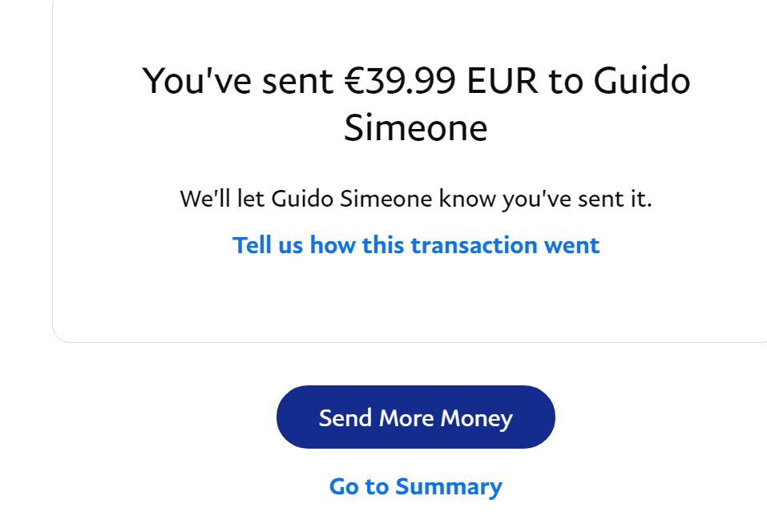Click the "We'll let Guido Simeone know" message
Screen dimensions: 767x532
click(415, 198)
